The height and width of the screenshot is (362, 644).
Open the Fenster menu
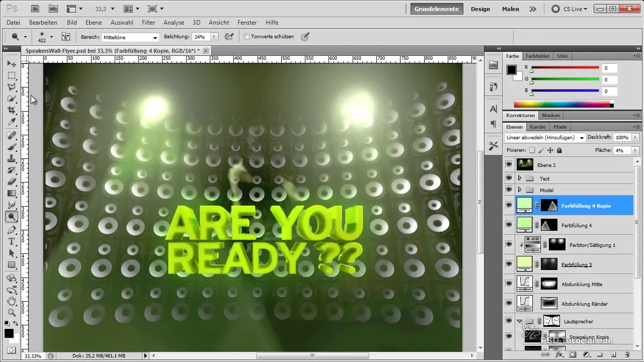(x=247, y=23)
